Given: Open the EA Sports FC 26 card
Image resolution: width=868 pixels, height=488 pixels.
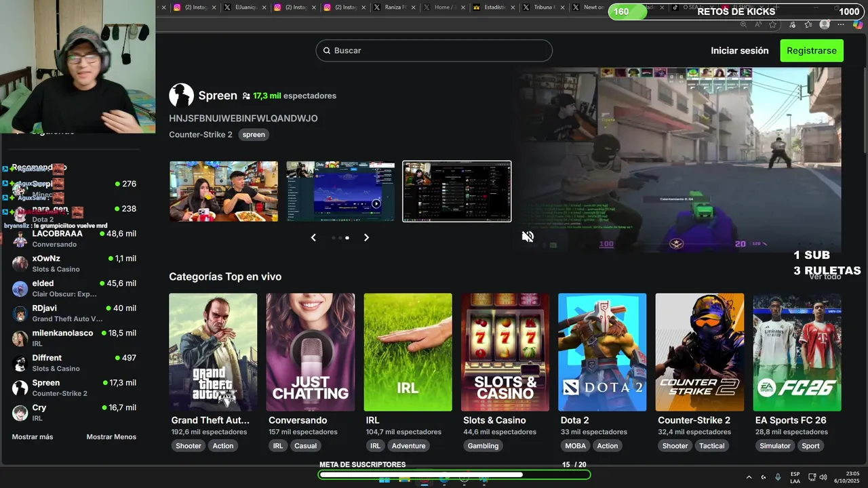Looking at the screenshot, I should pyautogui.click(x=797, y=352).
